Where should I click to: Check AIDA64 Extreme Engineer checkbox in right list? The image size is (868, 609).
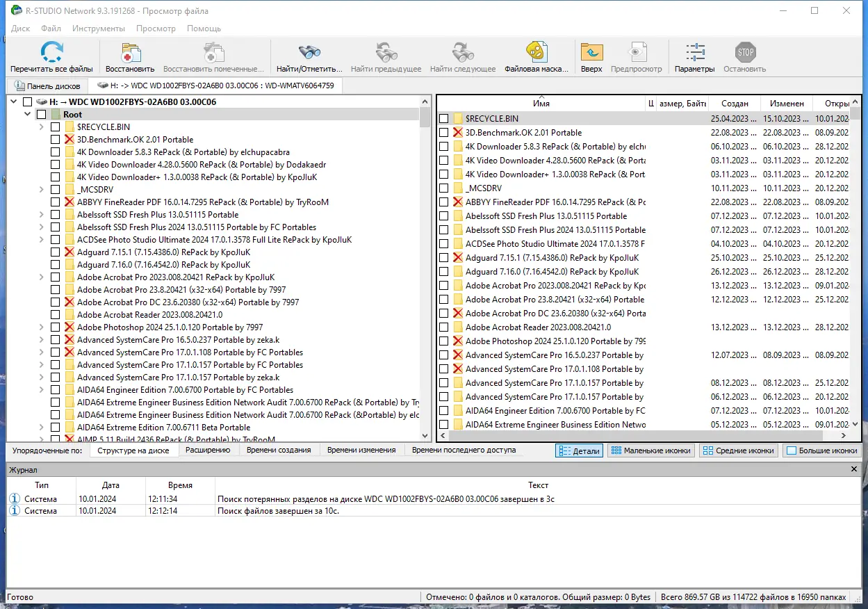[444, 425]
